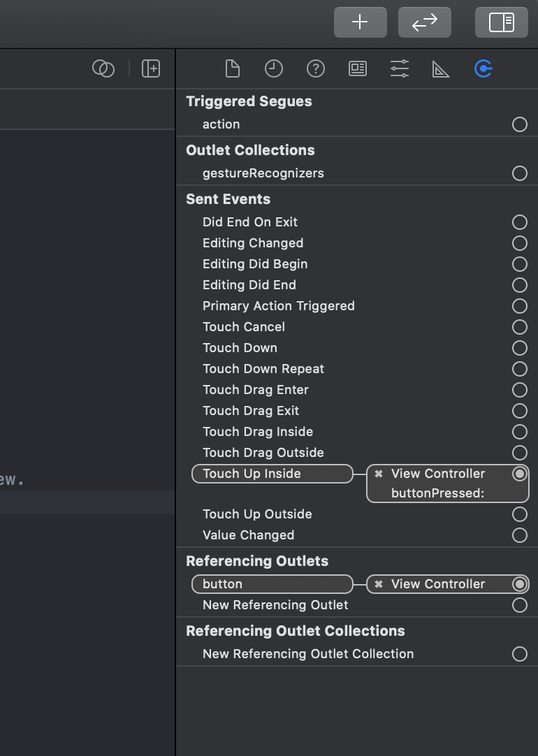This screenshot has height=756, width=538.
Task: Click the Assistant editor overlapping circles icon
Action: (103, 68)
